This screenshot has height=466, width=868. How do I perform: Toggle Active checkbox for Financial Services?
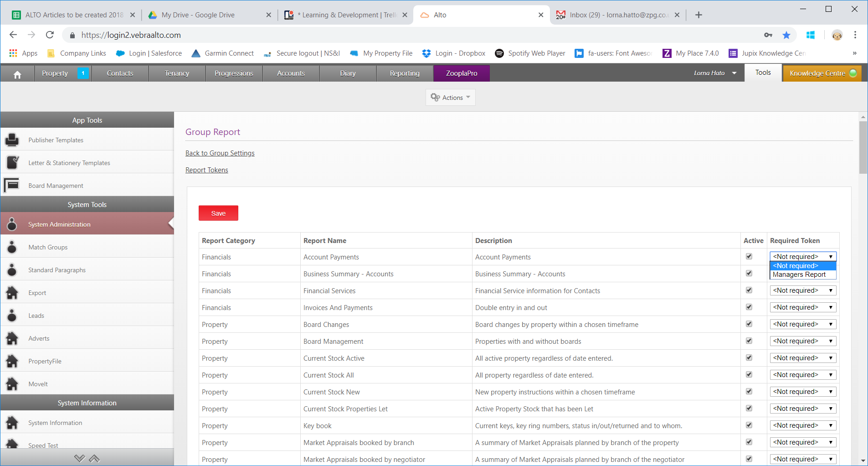(749, 290)
